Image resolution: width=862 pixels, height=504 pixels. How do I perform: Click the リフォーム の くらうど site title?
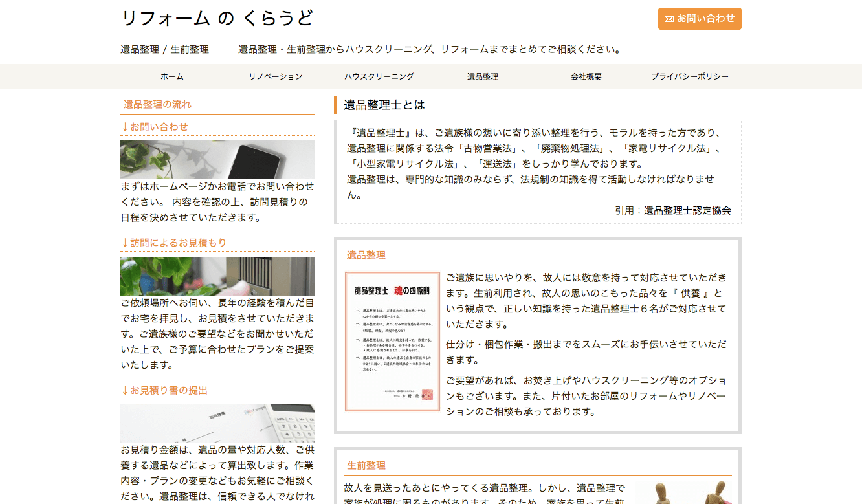point(217,19)
